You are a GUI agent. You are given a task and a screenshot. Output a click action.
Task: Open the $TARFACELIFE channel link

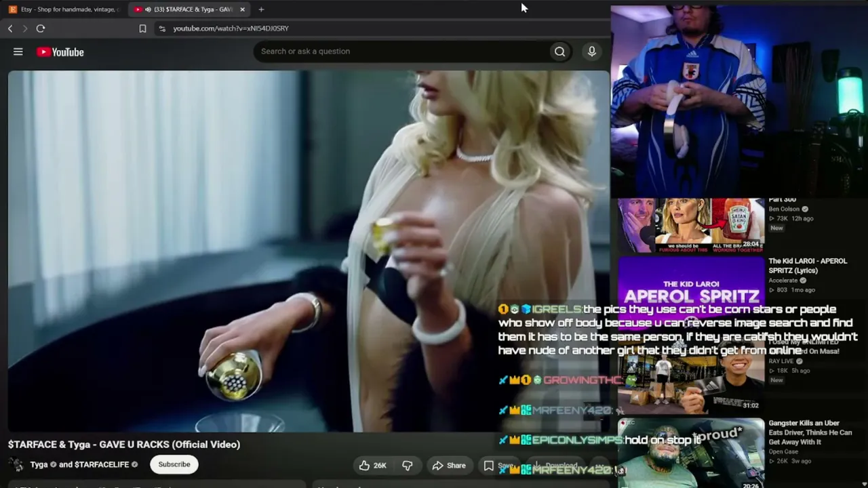point(102,464)
